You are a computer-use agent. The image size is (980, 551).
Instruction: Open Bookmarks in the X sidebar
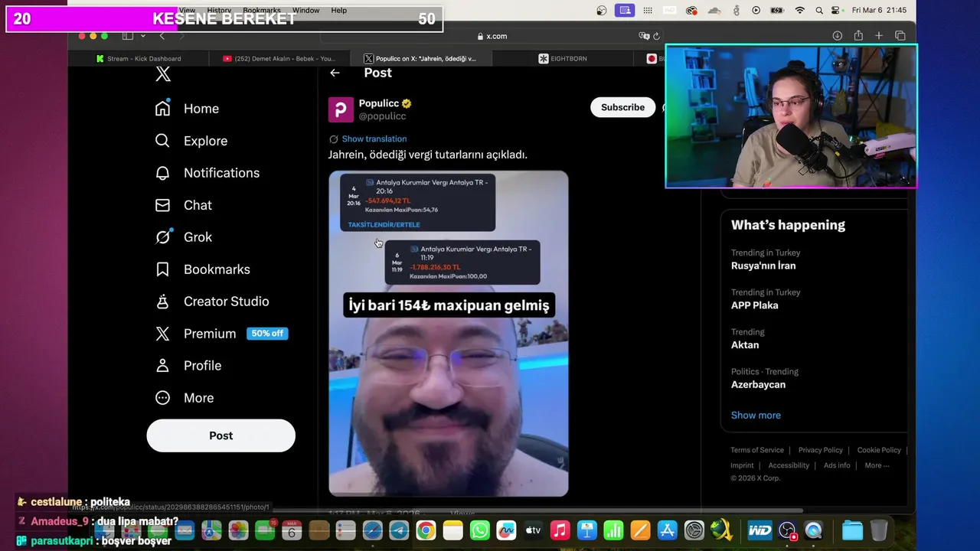click(x=202, y=269)
